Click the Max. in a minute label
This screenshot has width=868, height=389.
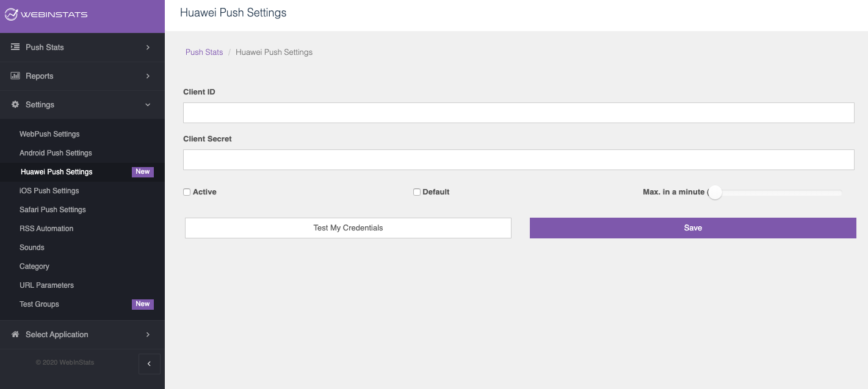(674, 192)
